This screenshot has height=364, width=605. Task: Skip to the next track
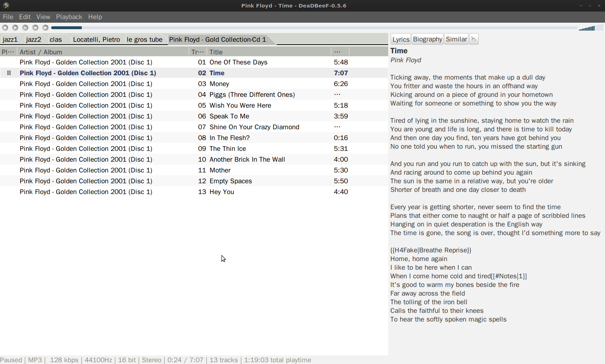point(45,28)
